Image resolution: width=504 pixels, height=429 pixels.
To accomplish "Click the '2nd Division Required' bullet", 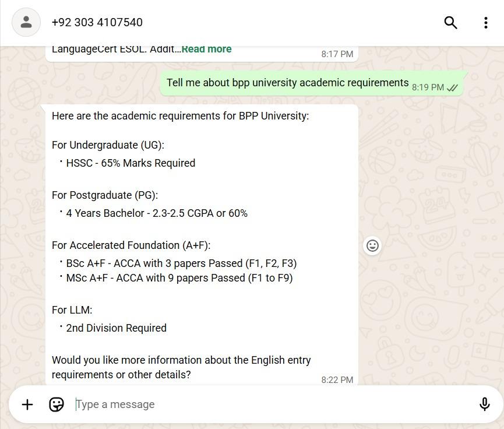I will 116,328.
